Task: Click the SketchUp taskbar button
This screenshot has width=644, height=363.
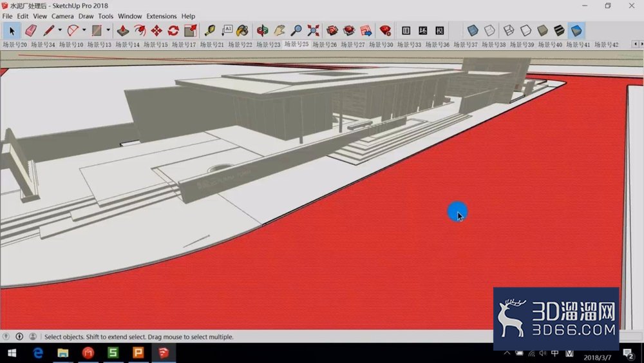Action: 164,353
